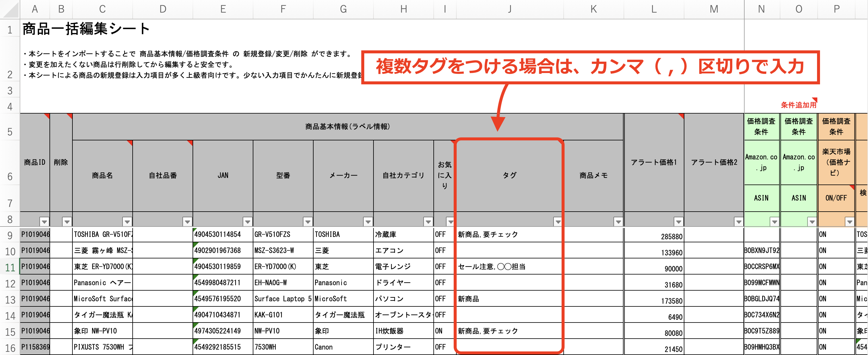Screen dimensions: 868x355
Task: Open the 商品ID column filter dropdown
Action: 44,222
